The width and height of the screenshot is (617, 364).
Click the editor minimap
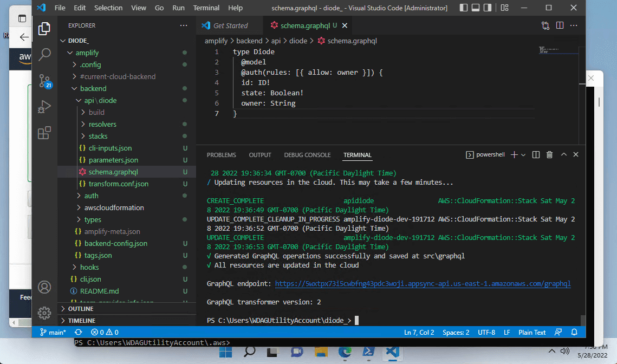point(558,50)
